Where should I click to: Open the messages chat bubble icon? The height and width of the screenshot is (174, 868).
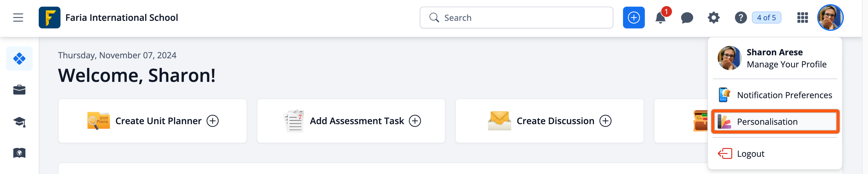pos(687,18)
